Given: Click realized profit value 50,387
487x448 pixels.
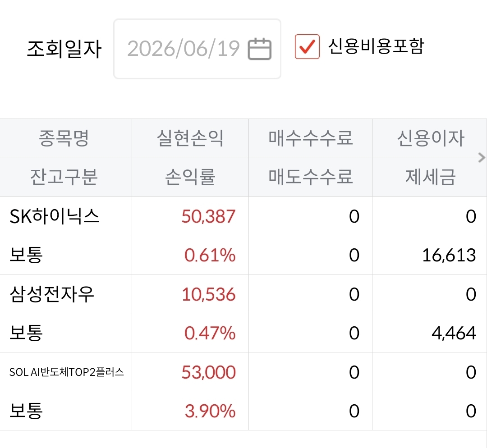Looking at the screenshot, I should [x=208, y=216].
